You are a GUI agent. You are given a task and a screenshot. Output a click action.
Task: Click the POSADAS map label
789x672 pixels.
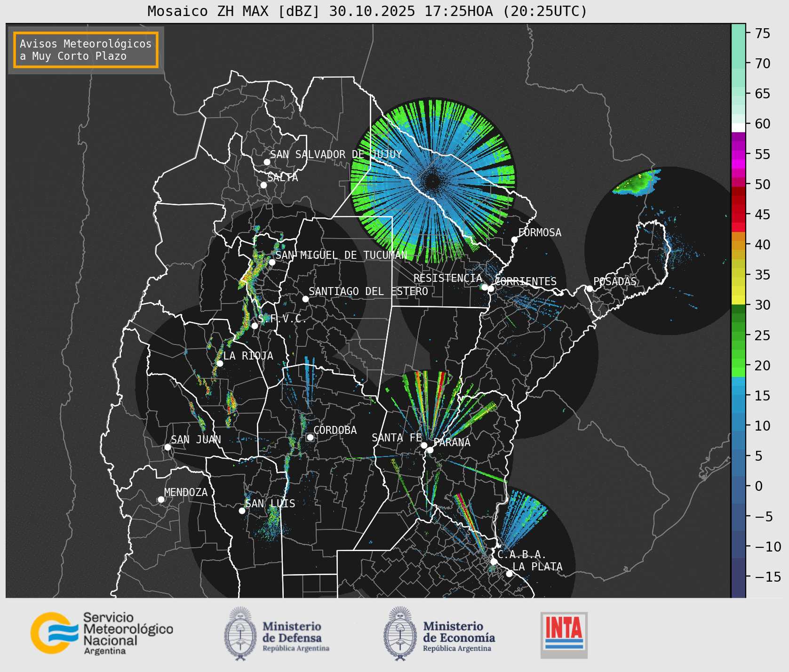[x=615, y=281]
